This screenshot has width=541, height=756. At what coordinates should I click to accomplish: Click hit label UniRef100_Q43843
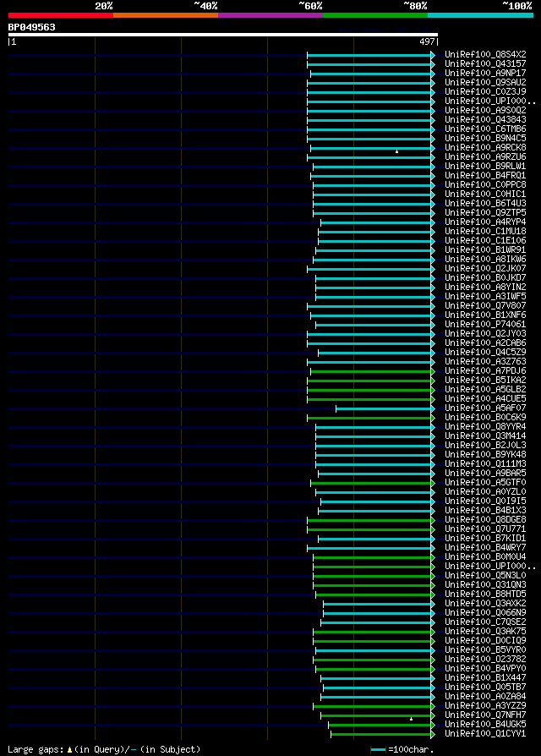(485, 119)
